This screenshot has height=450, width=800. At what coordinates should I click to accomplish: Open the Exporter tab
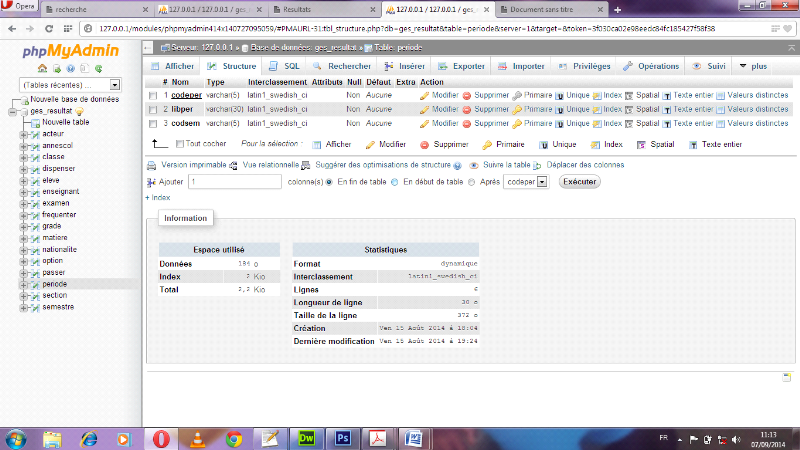pos(461,66)
